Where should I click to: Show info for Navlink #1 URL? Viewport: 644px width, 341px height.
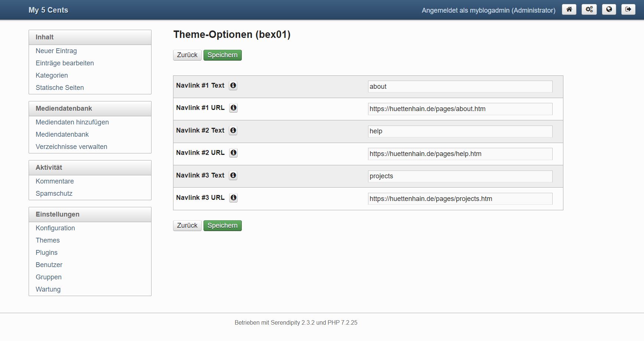tap(233, 108)
